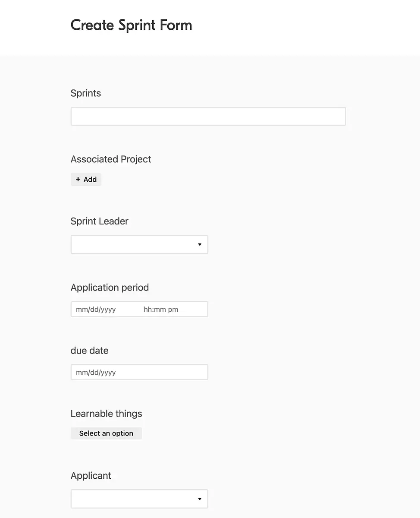Click the plus icon beside Add

[78, 180]
